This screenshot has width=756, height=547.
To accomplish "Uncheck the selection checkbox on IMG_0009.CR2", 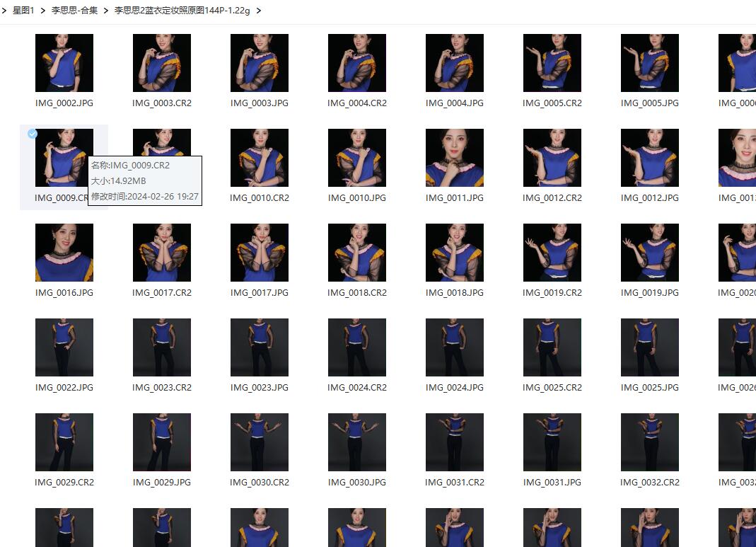I will (33, 134).
